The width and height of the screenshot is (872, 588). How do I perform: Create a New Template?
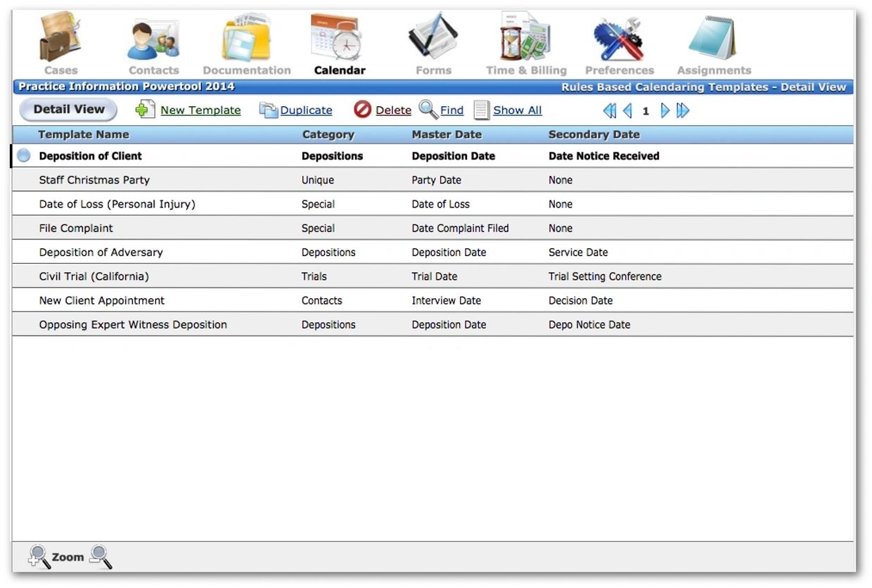(200, 110)
